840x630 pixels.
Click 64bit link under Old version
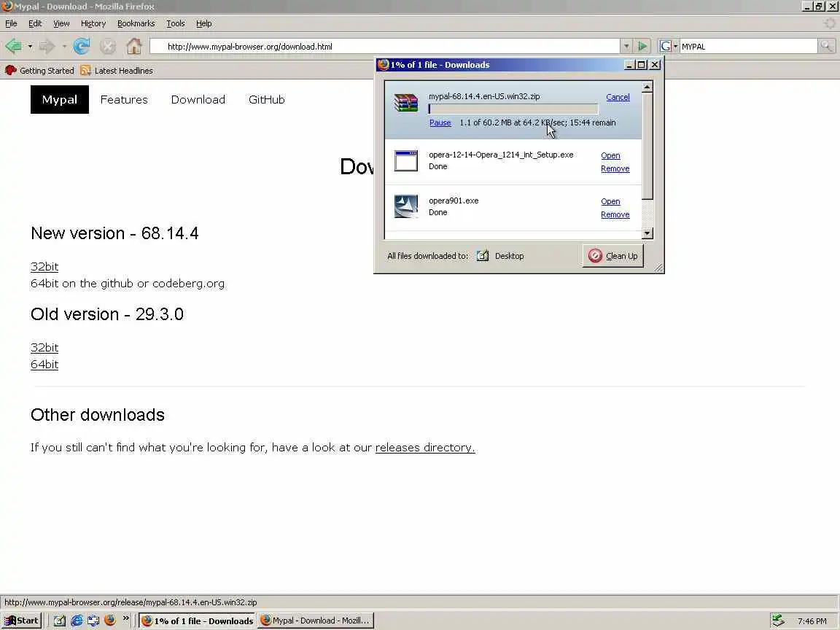(44, 365)
